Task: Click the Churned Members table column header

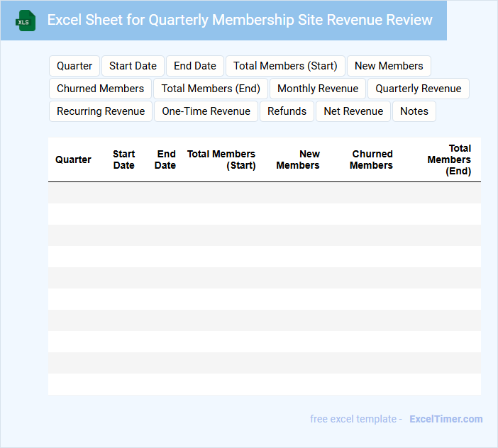Action: (x=372, y=159)
